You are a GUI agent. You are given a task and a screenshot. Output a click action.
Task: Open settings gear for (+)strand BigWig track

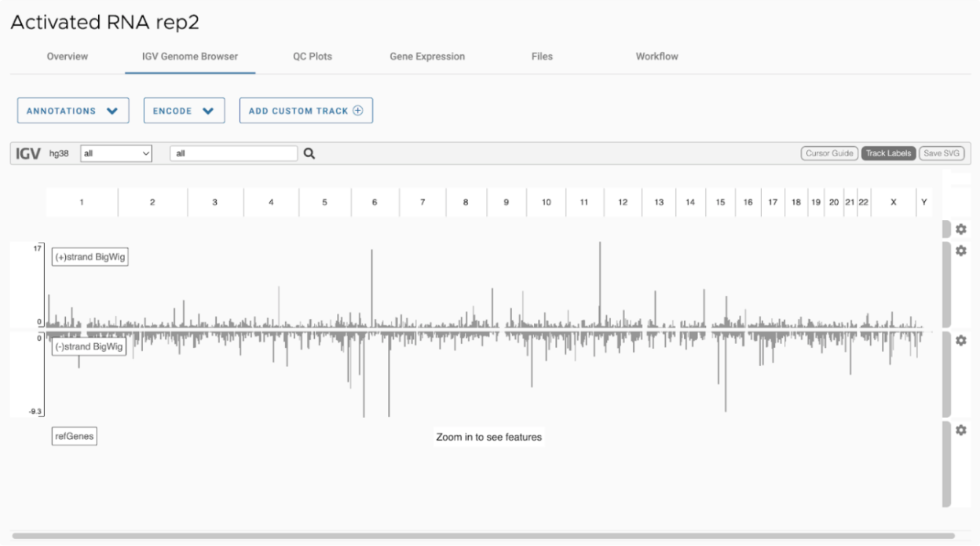(960, 251)
